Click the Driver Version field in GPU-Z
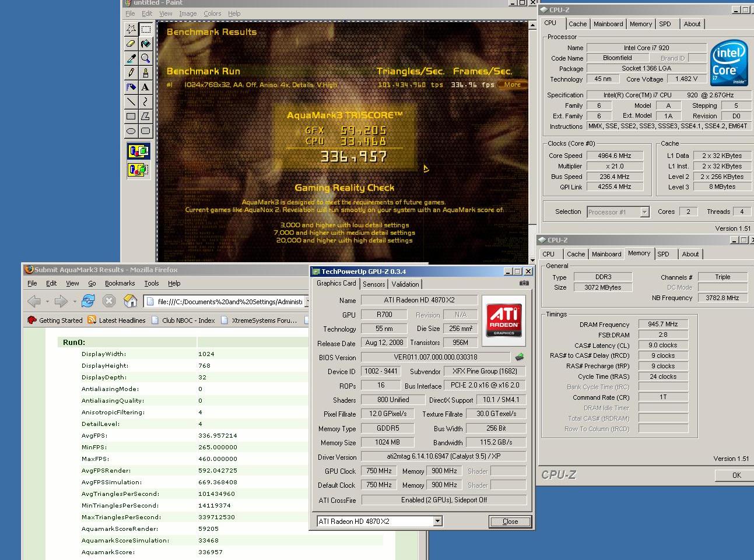 click(444, 457)
